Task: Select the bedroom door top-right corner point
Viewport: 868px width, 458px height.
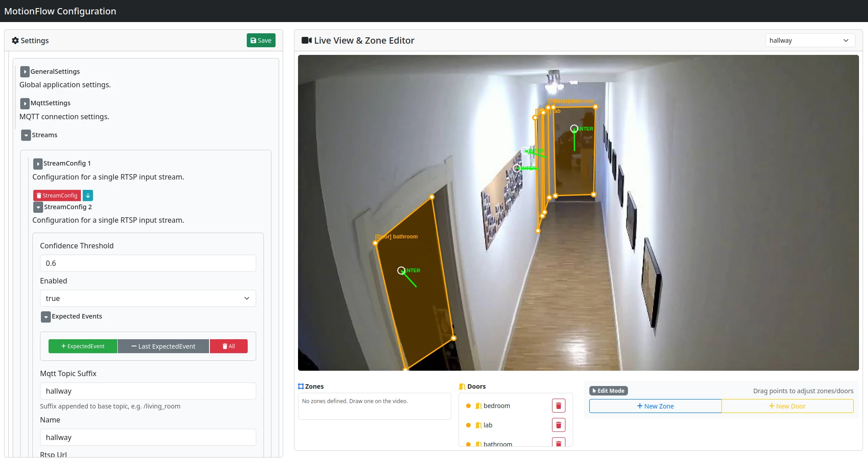Action: point(596,107)
